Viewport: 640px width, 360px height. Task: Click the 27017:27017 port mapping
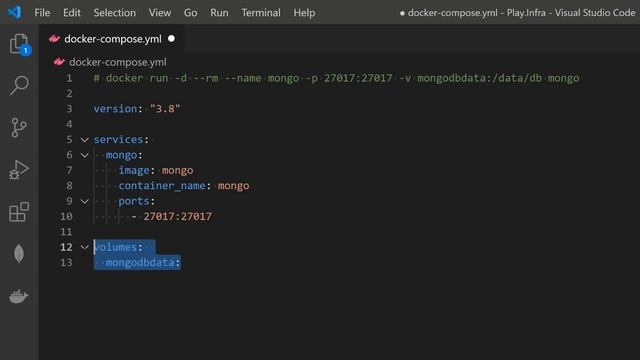(178, 216)
